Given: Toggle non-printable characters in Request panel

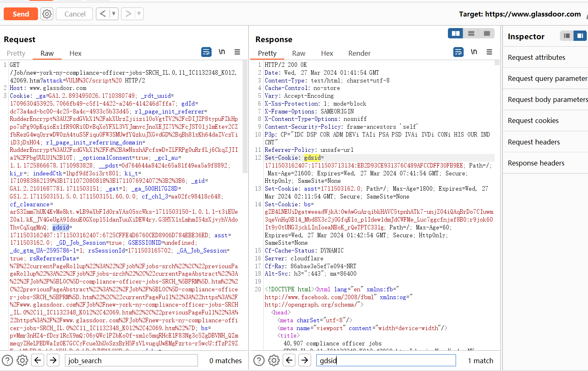Looking at the screenshot, I should click(x=222, y=52).
